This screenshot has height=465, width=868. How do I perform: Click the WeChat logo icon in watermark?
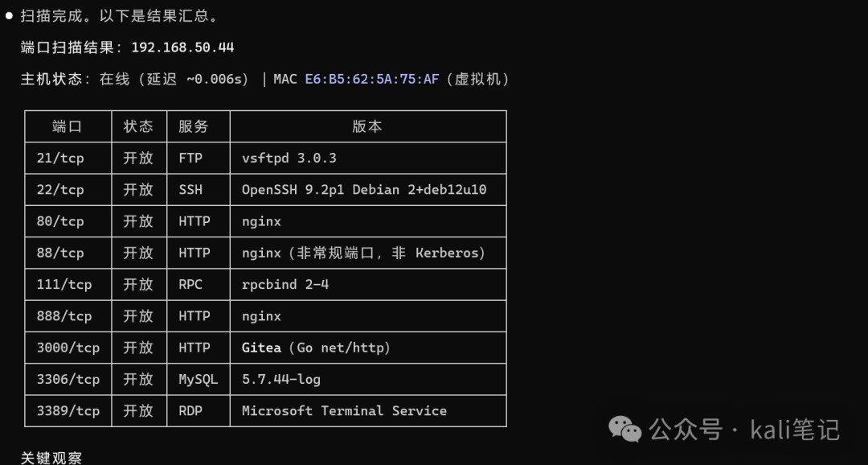(625, 429)
